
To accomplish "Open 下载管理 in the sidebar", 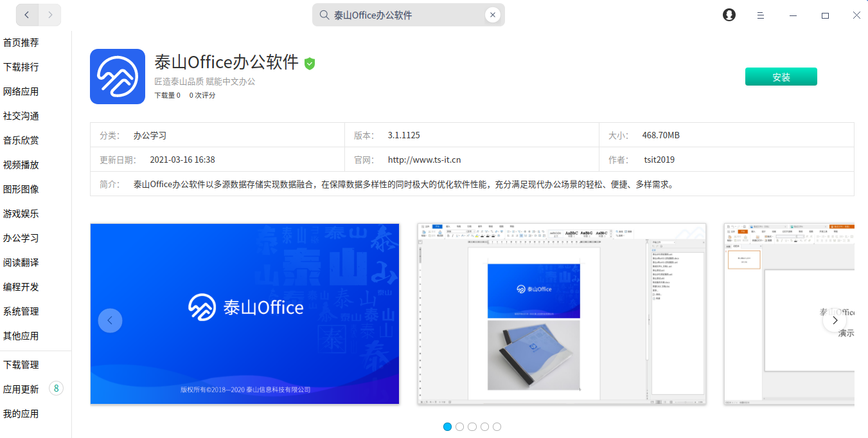I will click(x=21, y=365).
